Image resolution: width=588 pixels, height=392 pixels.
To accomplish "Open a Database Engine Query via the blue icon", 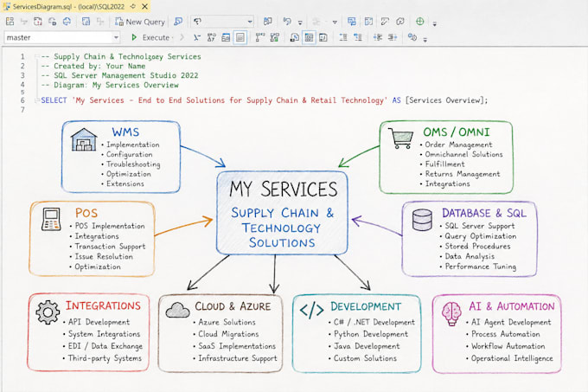I will click(x=178, y=22).
